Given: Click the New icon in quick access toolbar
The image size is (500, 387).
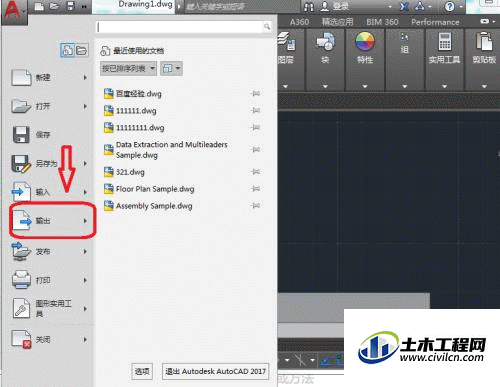Looking at the screenshot, I should 39,6.
